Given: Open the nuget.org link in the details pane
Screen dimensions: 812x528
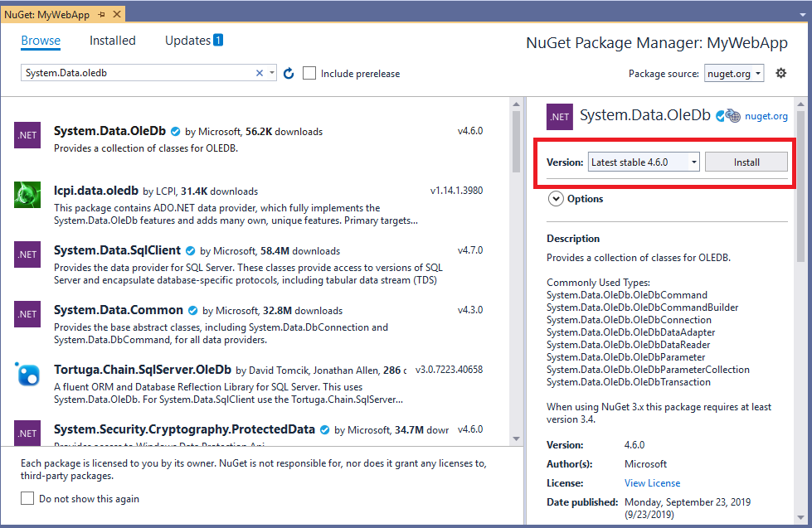Looking at the screenshot, I should point(766,116).
